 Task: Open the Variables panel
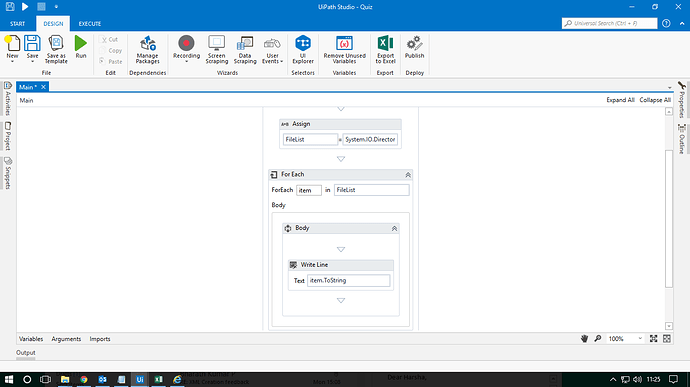click(x=31, y=339)
